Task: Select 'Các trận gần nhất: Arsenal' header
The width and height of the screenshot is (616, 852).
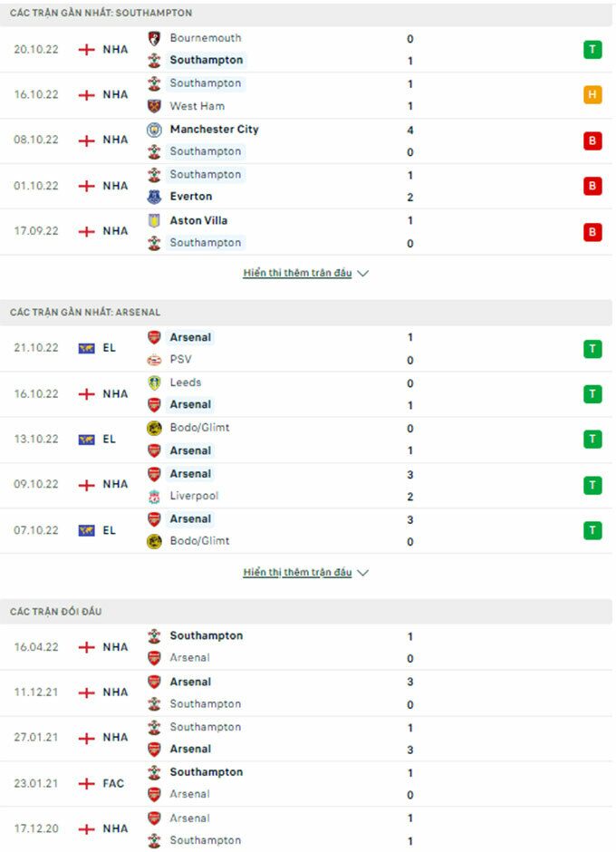Action: [x=85, y=312]
